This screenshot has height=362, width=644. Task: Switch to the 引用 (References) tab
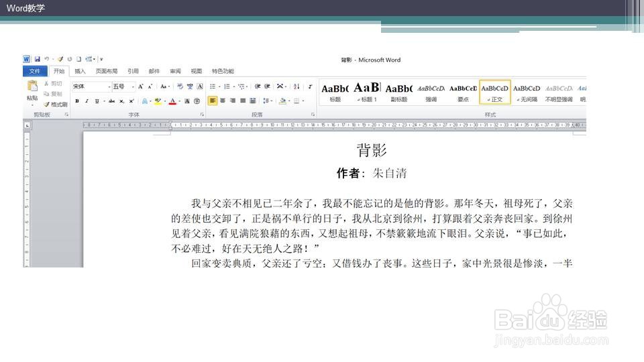click(x=133, y=71)
